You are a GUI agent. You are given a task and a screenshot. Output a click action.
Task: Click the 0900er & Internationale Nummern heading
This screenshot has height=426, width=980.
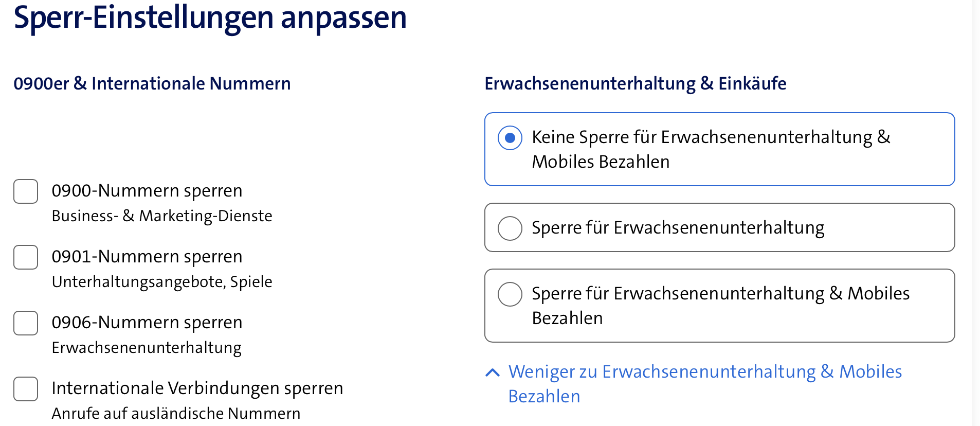click(152, 83)
